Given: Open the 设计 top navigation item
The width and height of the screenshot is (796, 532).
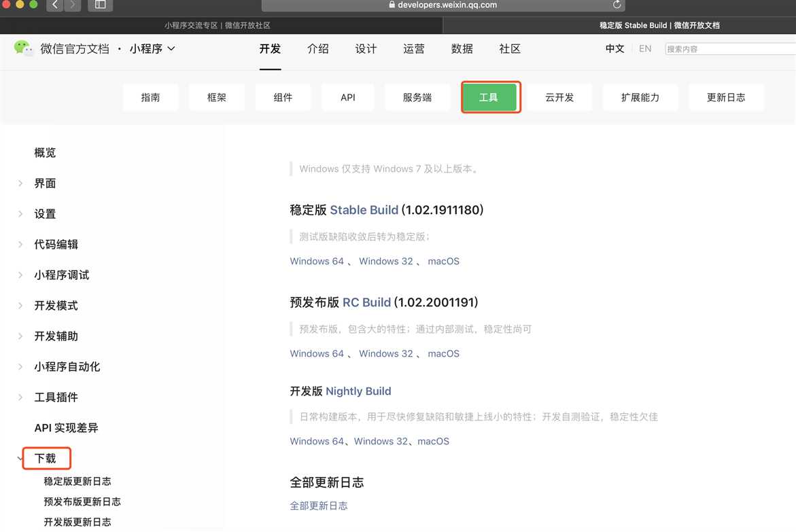Looking at the screenshot, I should click(x=366, y=49).
